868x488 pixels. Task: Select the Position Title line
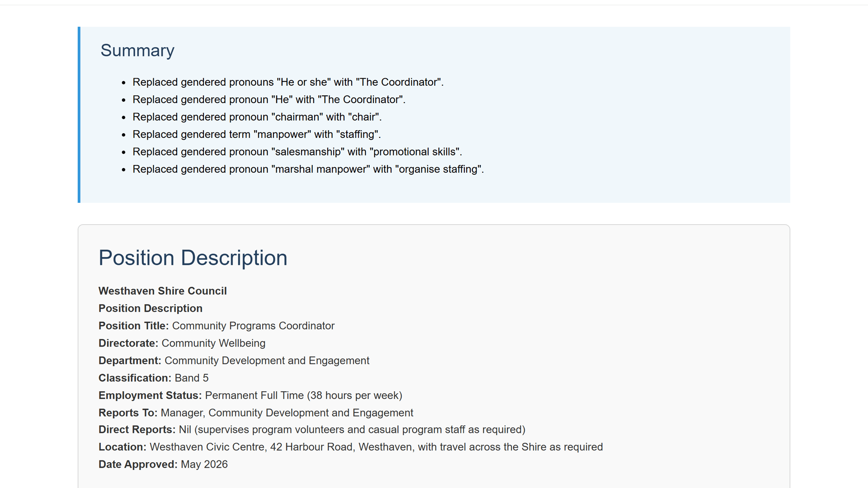point(217,326)
